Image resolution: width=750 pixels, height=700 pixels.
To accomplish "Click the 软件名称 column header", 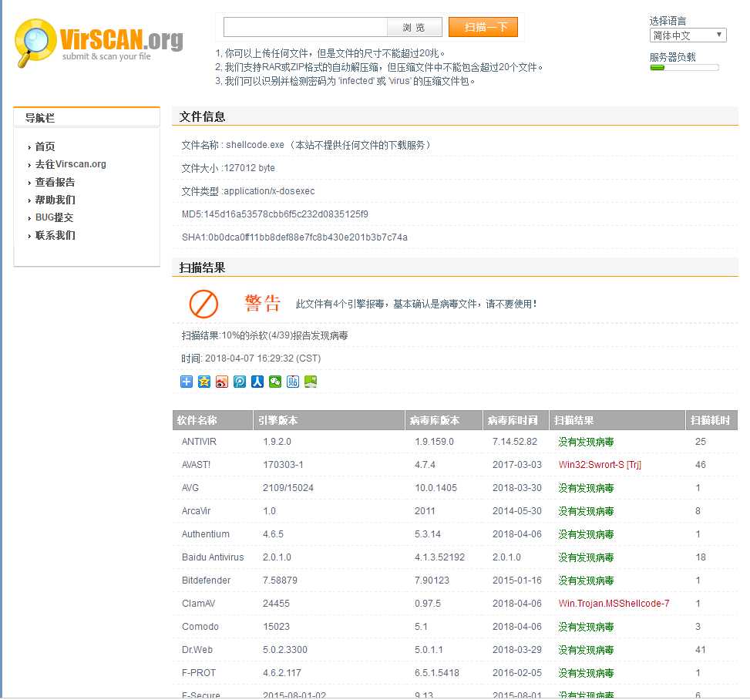I will point(213,420).
